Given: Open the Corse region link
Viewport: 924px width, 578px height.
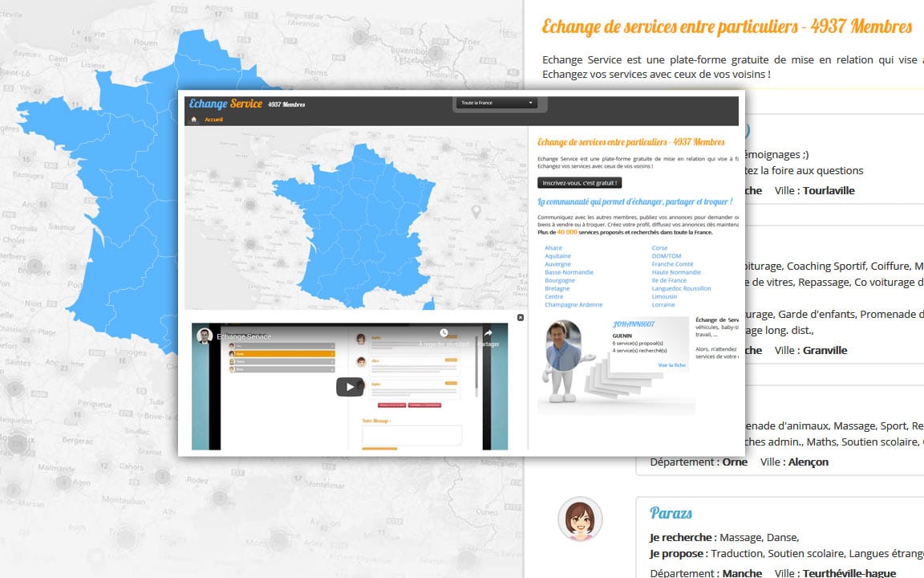Looking at the screenshot, I should click(659, 248).
